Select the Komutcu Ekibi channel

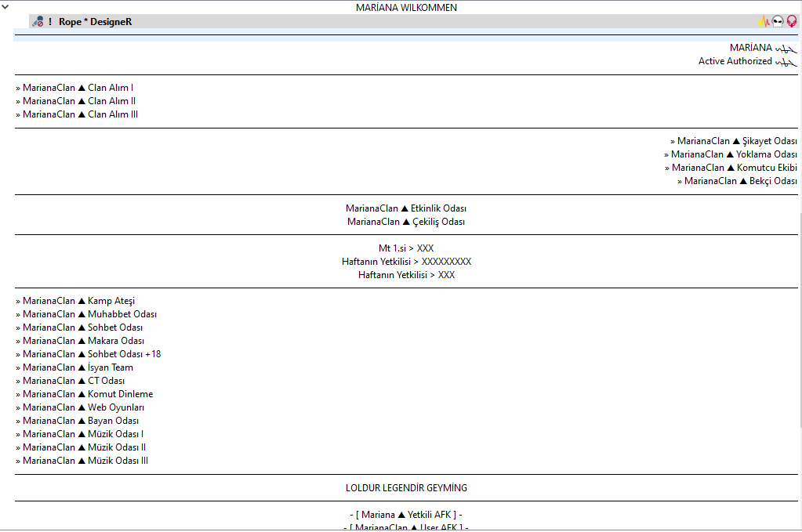pyautogui.click(x=731, y=168)
